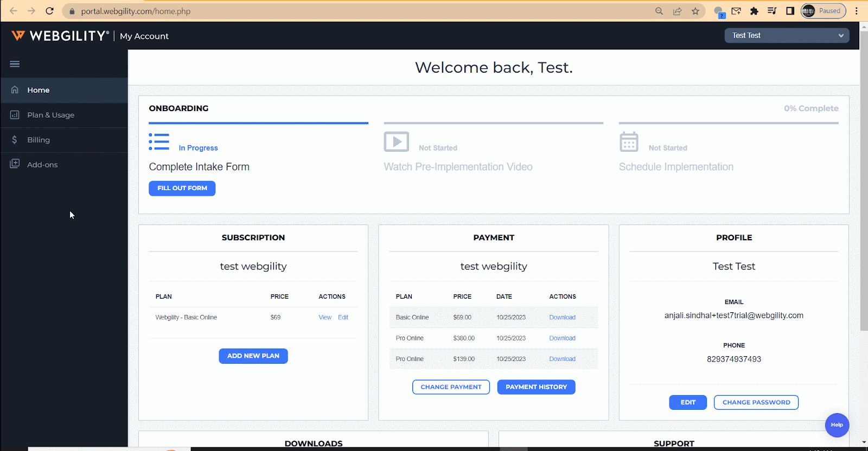This screenshot has width=868, height=451.
Task: Open Plan & Usage in sidebar
Action: [x=64, y=115]
